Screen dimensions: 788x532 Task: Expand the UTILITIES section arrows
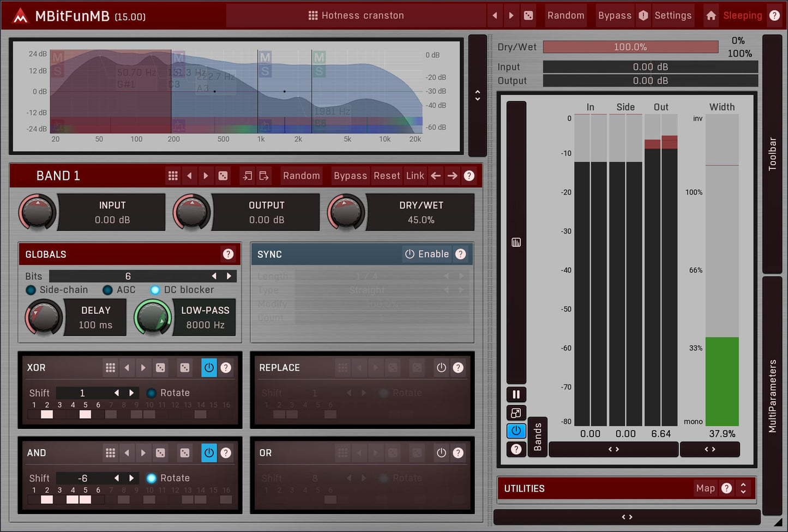tap(743, 488)
